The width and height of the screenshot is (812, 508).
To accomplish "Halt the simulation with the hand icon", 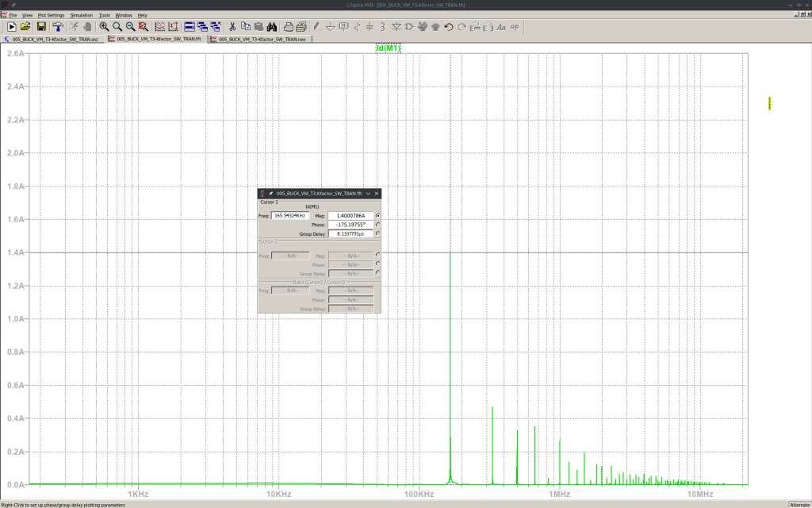I will [x=87, y=26].
